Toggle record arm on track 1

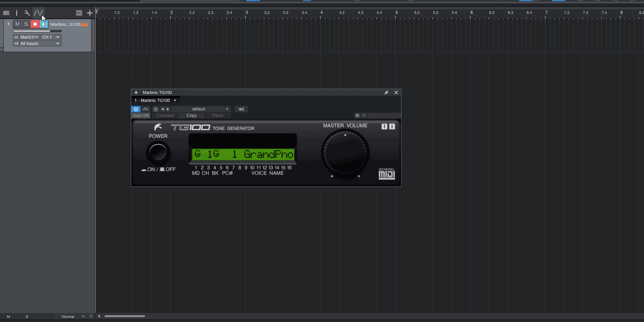point(35,24)
